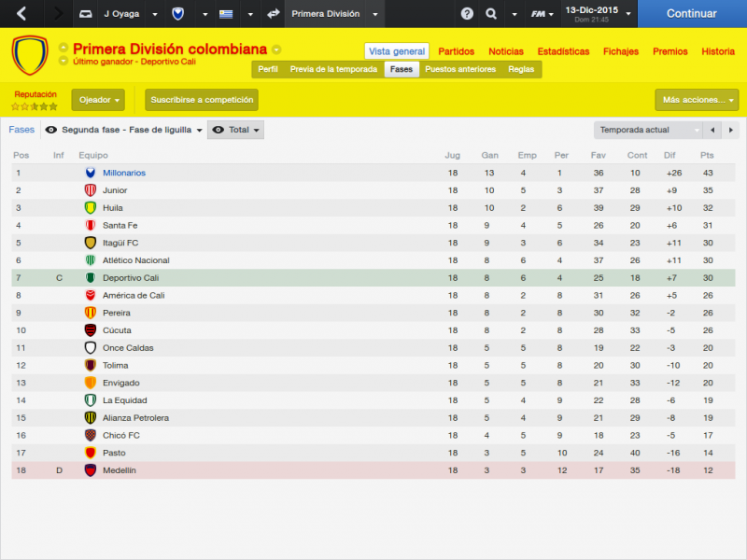This screenshot has width=747, height=560.
Task: Select the Puestos anteriores sub-tab
Action: (x=460, y=69)
